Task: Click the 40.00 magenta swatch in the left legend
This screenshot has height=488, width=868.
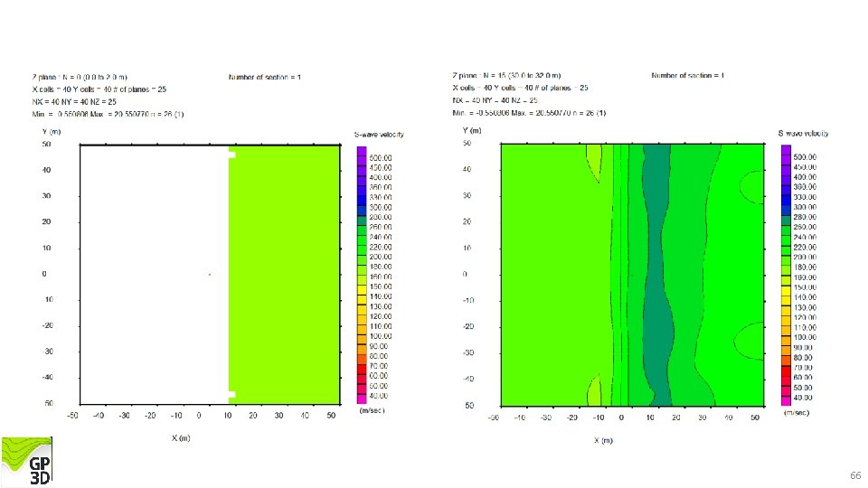Action: point(362,399)
